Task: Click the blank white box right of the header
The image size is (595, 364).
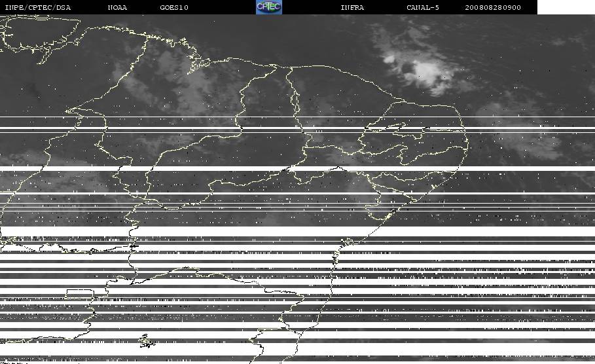Action: click(566, 7)
